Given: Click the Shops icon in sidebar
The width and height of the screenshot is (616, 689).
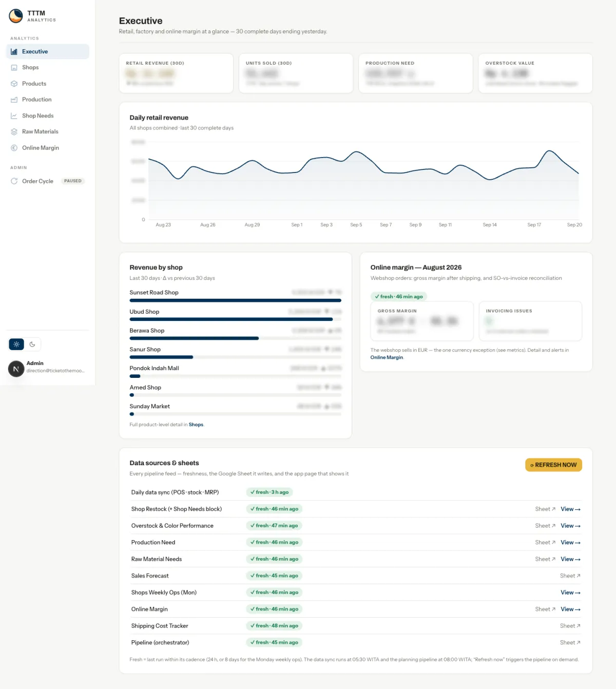Looking at the screenshot, I should (x=14, y=67).
